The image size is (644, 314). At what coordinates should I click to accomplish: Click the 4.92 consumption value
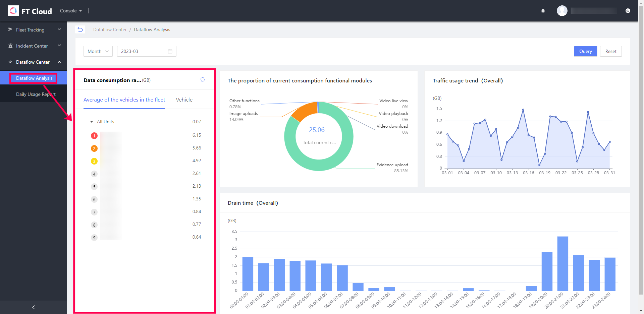197,161
